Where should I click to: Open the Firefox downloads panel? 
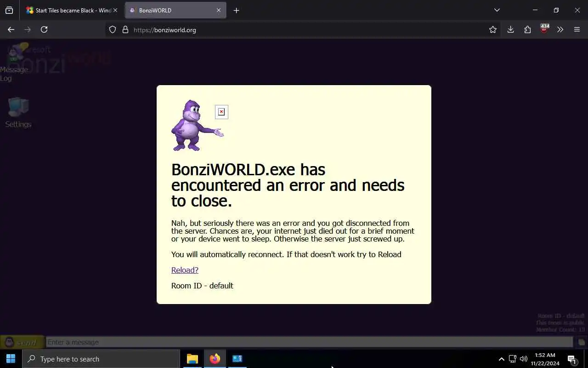510,29
